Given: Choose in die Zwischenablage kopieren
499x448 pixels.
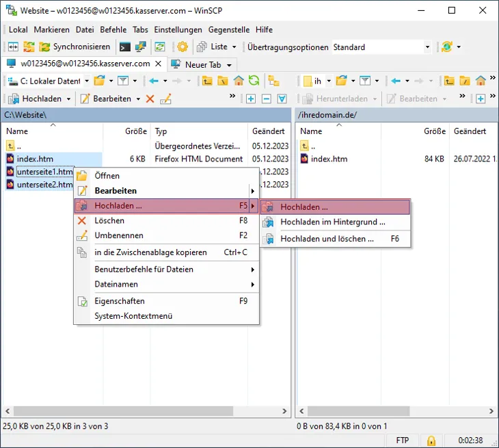Looking at the screenshot, I should (x=166, y=252).
